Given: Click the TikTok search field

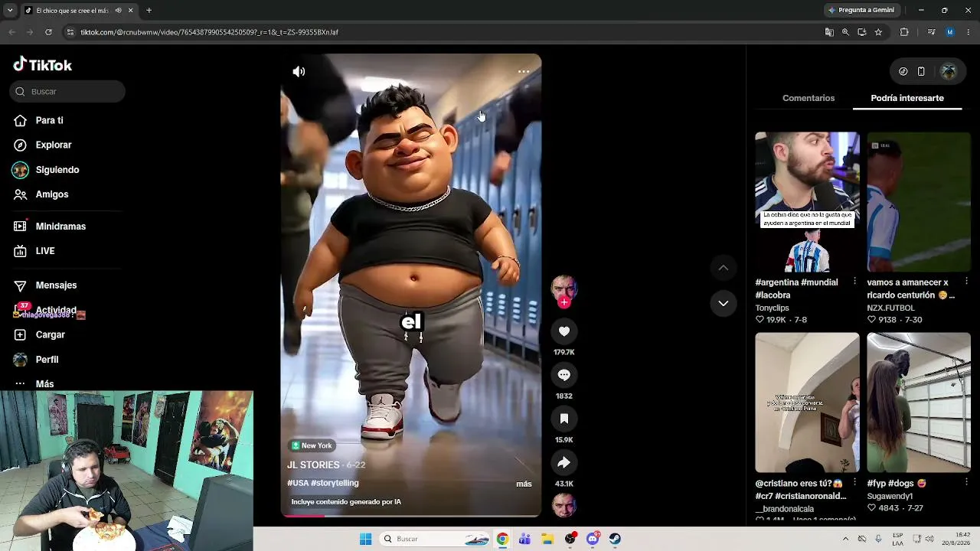Looking at the screenshot, I should [67, 92].
